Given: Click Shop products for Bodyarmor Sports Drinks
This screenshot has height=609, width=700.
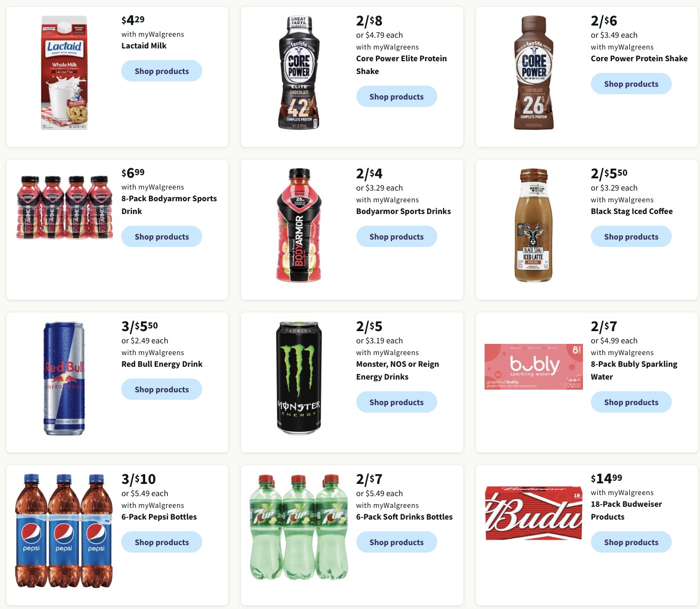Looking at the screenshot, I should (396, 236).
